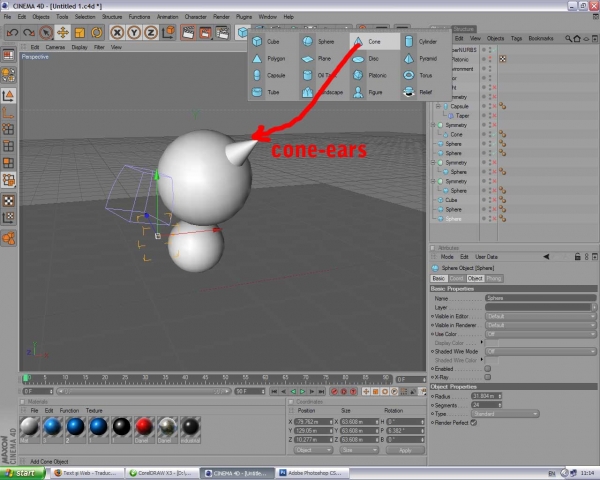Image resolution: width=600 pixels, height=480 pixels.
Task: Open the viewport Display menu
Action: coord(79,47)
